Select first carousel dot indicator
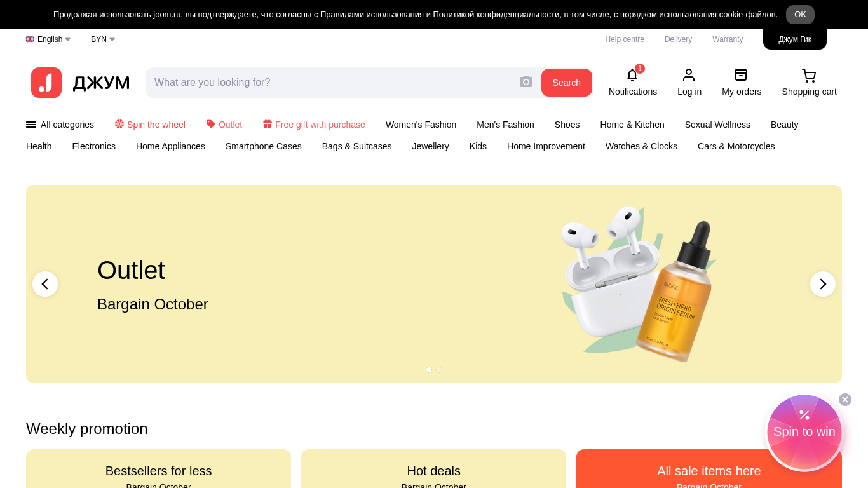The image size is (868, 488). tap(429, 370)
